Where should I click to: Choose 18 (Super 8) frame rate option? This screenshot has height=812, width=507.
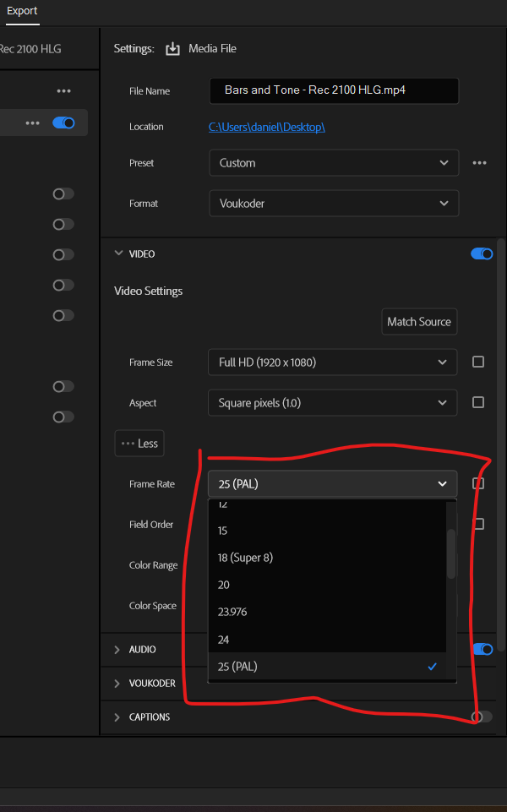[245, 558]
